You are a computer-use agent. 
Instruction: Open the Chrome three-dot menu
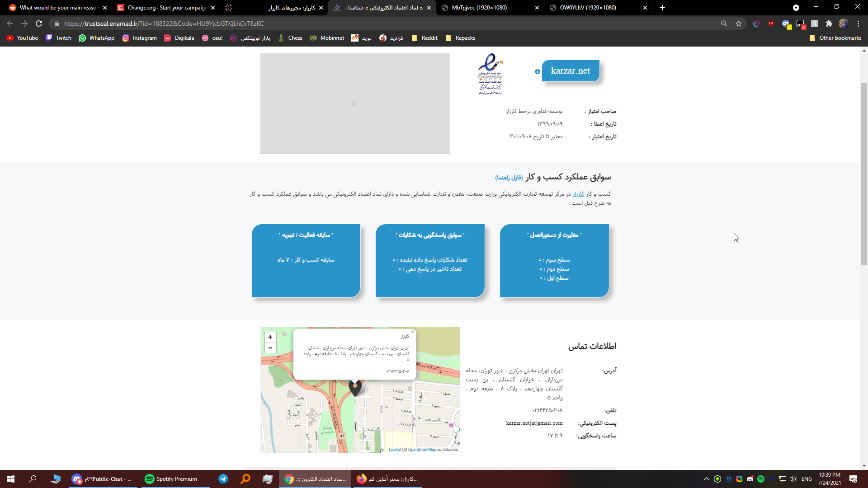tap(858, 23)
